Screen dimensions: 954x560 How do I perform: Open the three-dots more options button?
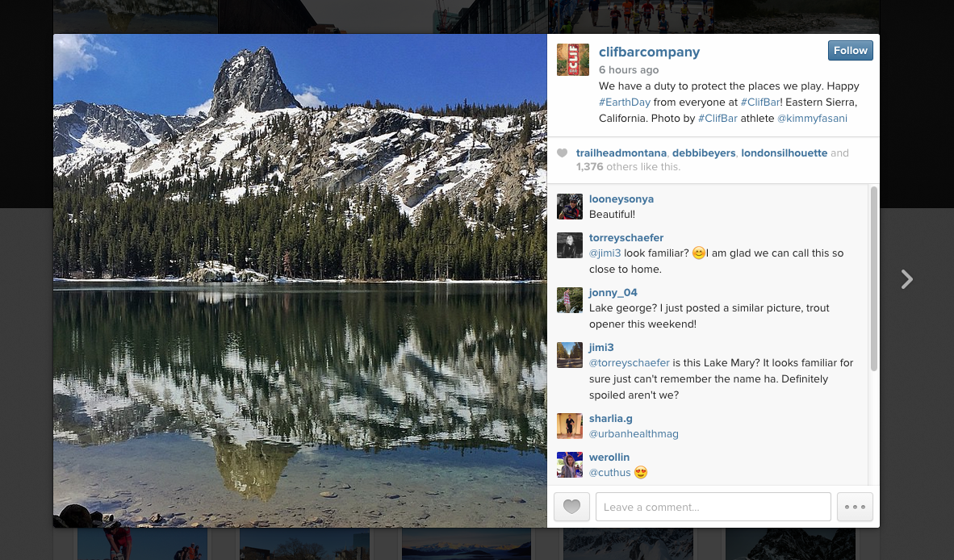click(855, 507)
